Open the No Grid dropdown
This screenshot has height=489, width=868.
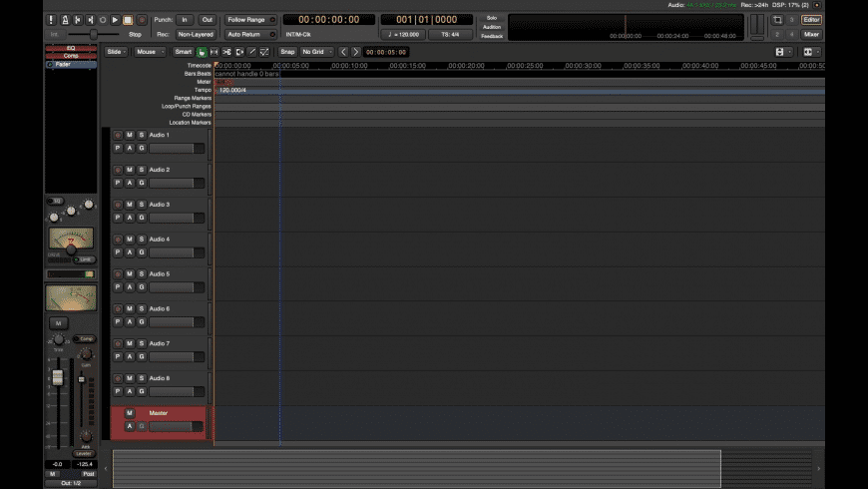pos(317,52)
